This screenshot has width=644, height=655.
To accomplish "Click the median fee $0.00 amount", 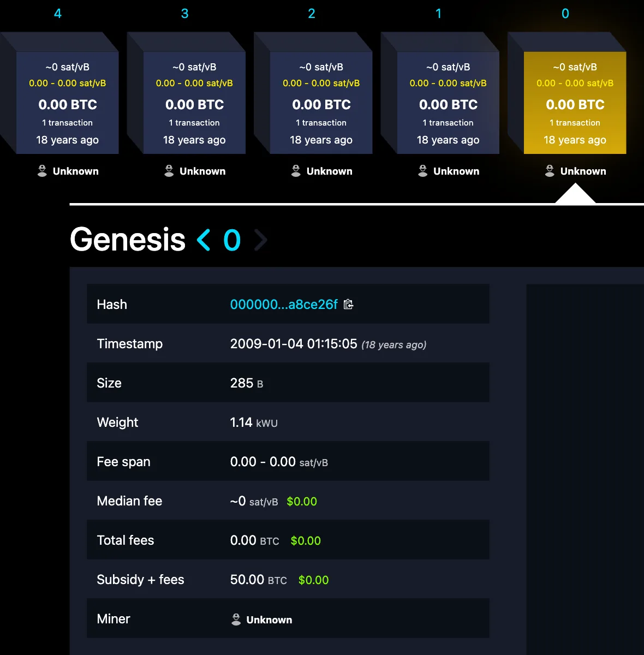I will (302, 502).
